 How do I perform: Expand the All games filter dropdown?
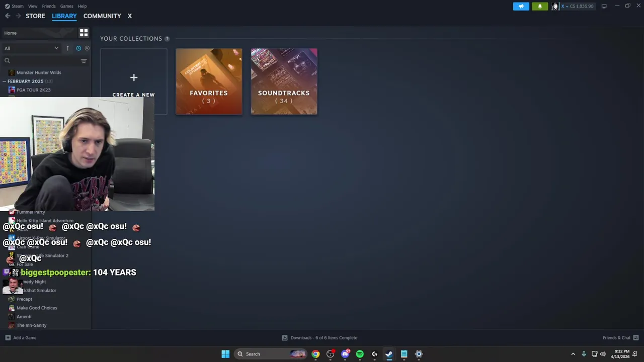pos(31,48)
